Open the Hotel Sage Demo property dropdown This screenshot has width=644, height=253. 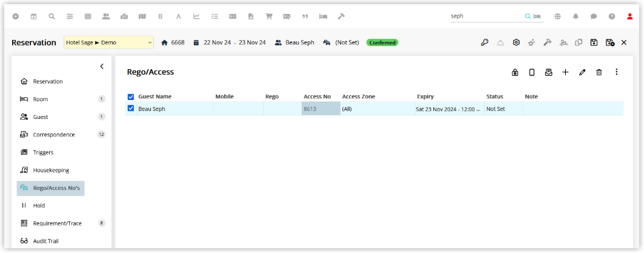tap(109, 42)
